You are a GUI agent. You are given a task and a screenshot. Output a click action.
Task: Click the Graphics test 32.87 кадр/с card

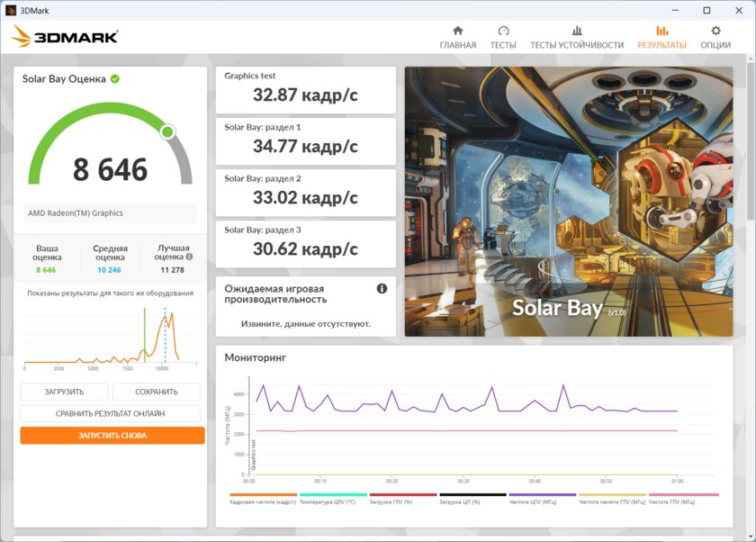tap(306, 90)
